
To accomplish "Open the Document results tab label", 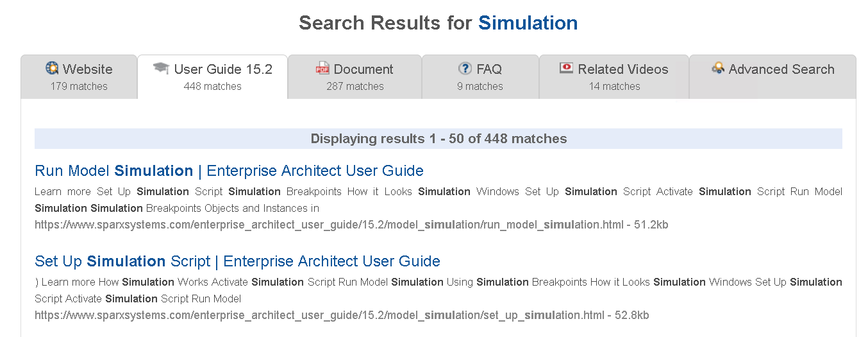I will (x=363, y=69).
